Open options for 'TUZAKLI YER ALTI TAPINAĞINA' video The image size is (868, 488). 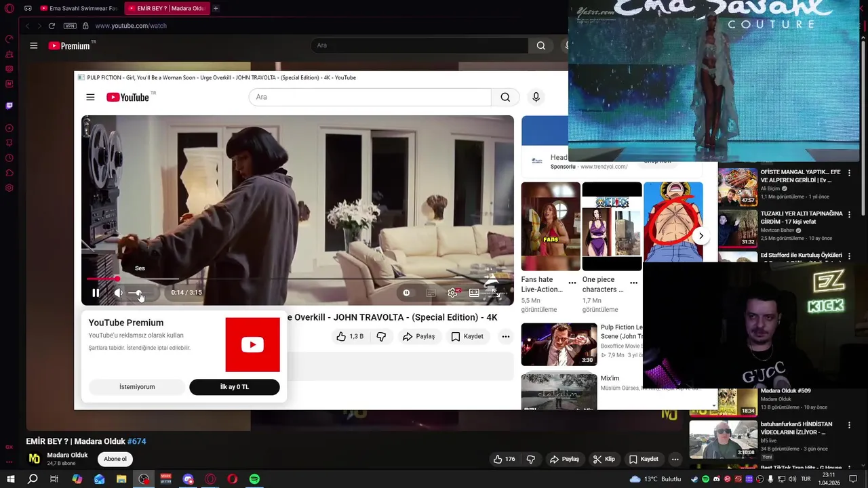click(x=849, y=214)
